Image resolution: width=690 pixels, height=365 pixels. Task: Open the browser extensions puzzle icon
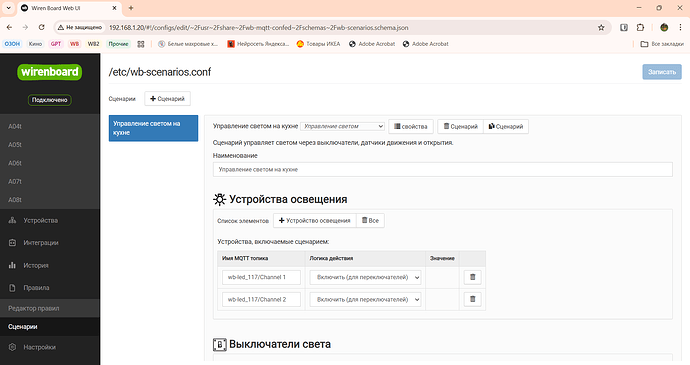coord(640,27)
